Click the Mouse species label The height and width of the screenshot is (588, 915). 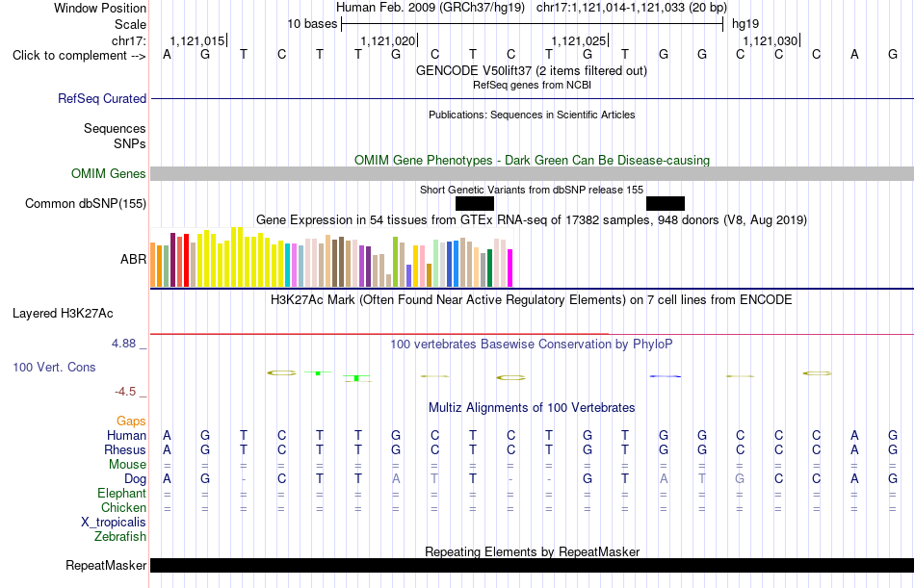tap(127, 464)
